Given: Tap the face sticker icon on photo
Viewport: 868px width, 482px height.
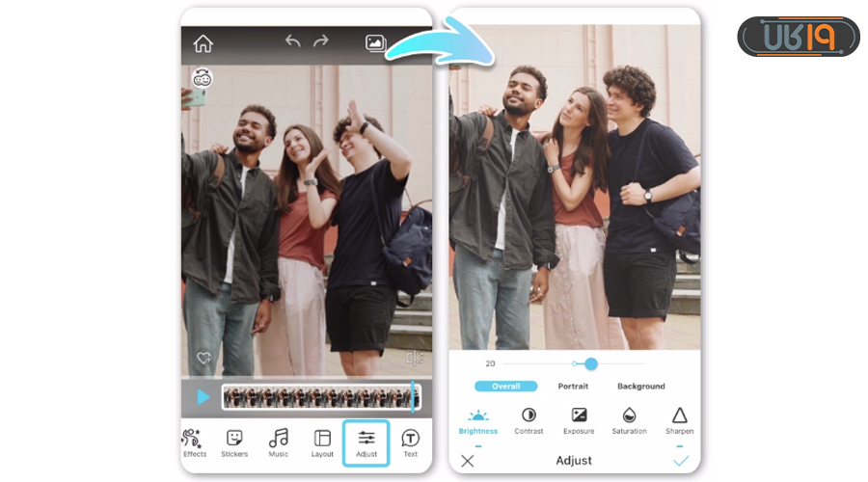Looking at the screenshot, I should click(203, 78).
